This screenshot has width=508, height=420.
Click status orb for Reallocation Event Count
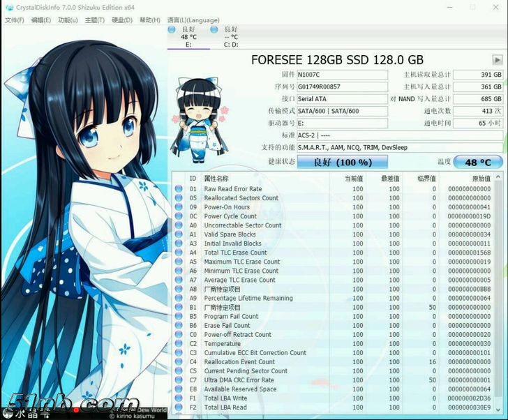click(179, 362)
